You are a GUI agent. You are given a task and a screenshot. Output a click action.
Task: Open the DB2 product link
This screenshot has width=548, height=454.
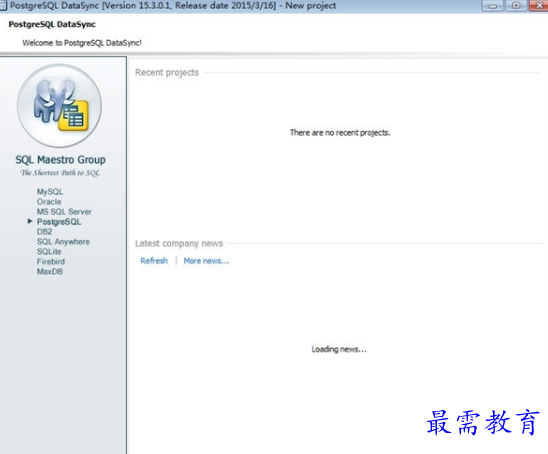coord(44,231)
